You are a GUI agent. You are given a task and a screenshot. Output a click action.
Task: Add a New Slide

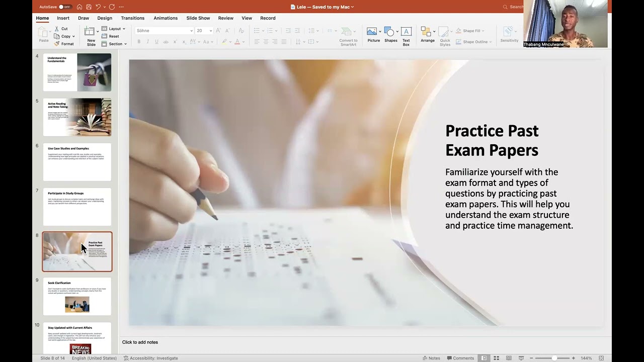[x=91, y=36]
